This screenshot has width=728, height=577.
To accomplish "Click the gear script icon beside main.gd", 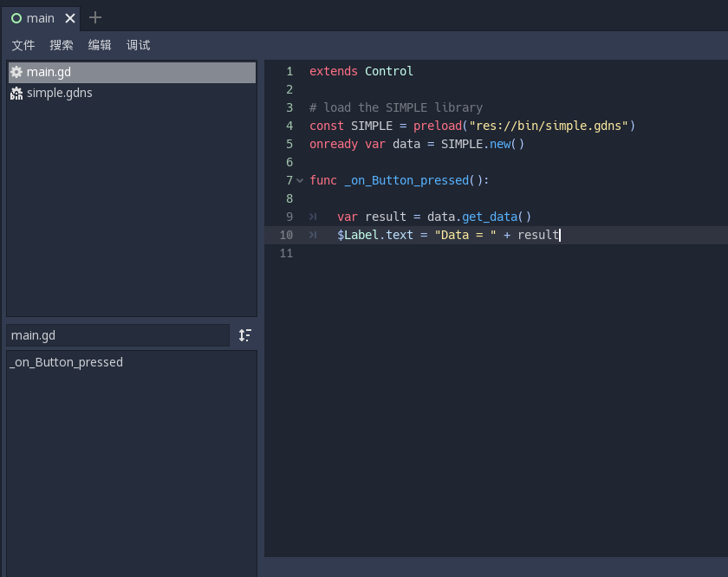I will [x=16, y=72].
